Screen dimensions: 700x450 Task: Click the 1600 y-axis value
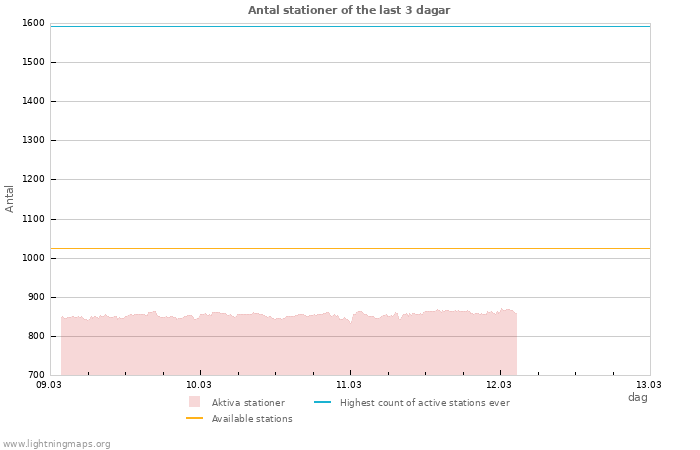[32, 23]
